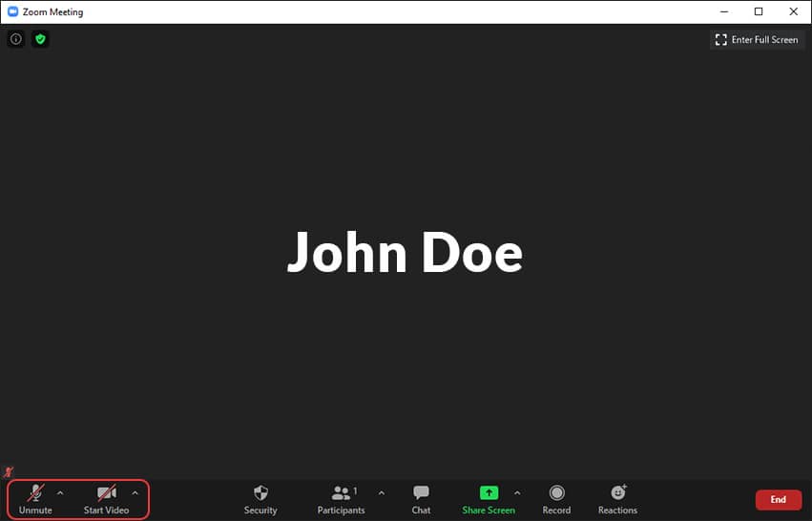Click the Zoom logo in title bar
Viewport: 812px width, 521px height.
13,11
